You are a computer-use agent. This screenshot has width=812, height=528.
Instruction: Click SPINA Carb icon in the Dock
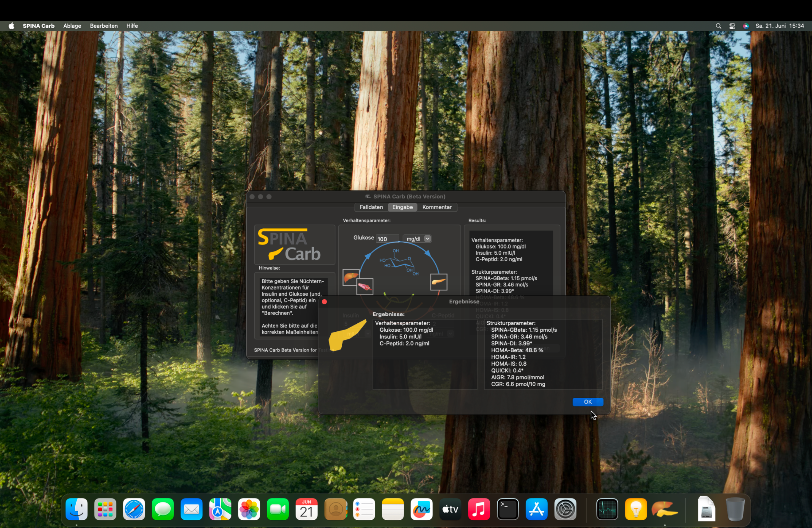[665, 509]
